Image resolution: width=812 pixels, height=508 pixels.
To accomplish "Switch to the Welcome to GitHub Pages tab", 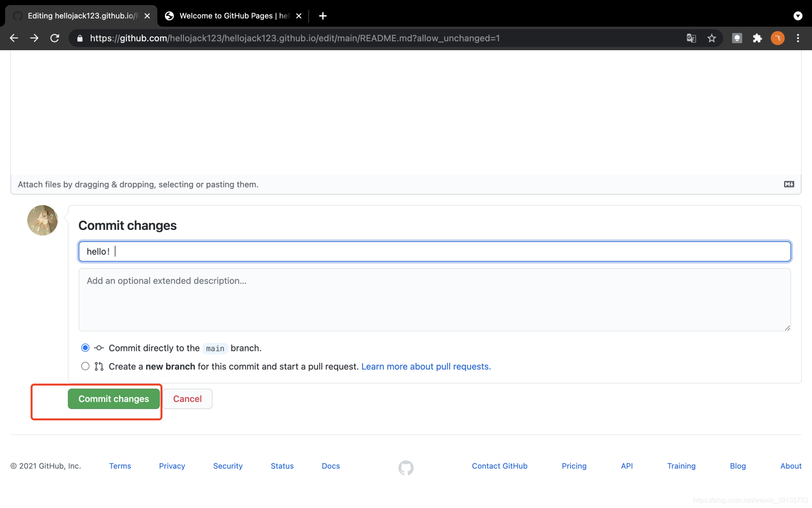I will click(x=233, y=16).
